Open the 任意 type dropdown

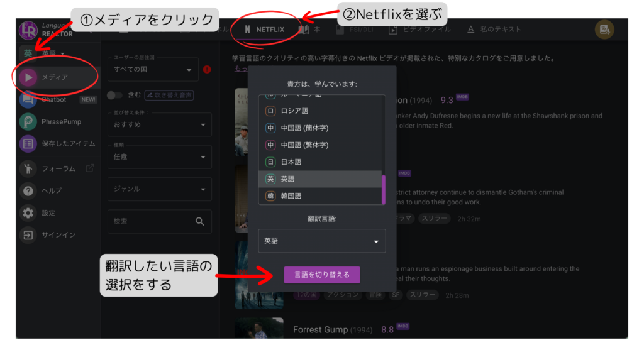[159, 156]
